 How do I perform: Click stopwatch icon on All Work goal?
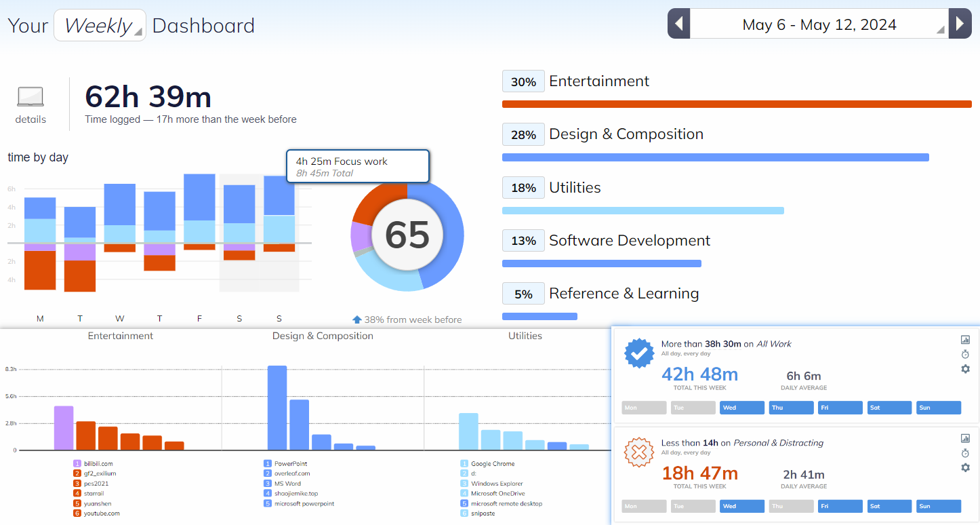tap(965, 354)
